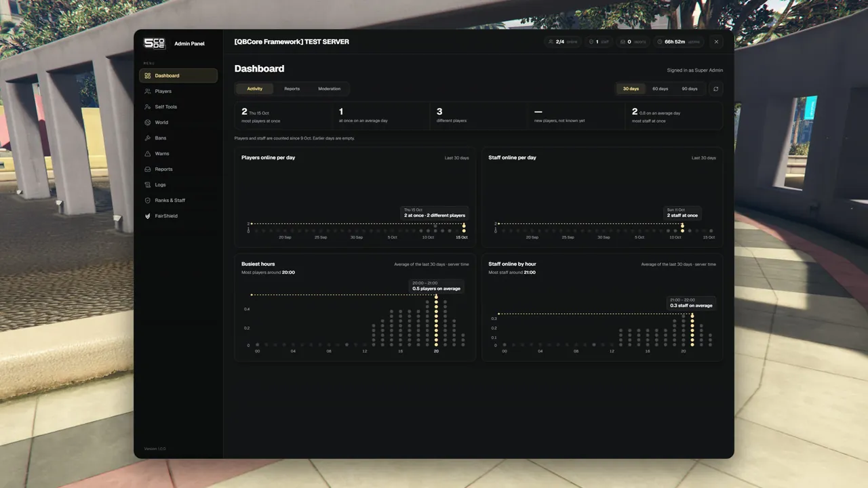Screen dimensions: 868x488
Task: Click highlighted 11 Oct point in staff chart
Action: coord(682,227)
